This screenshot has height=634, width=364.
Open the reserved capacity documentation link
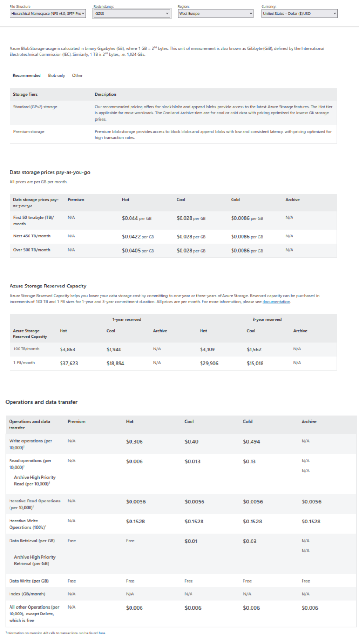click(276, 302)
